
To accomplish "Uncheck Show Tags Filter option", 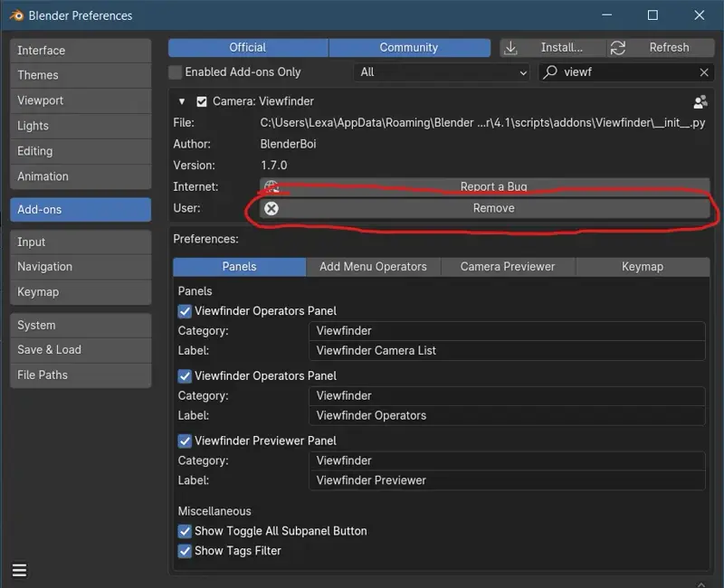I will tap(185, 551).
